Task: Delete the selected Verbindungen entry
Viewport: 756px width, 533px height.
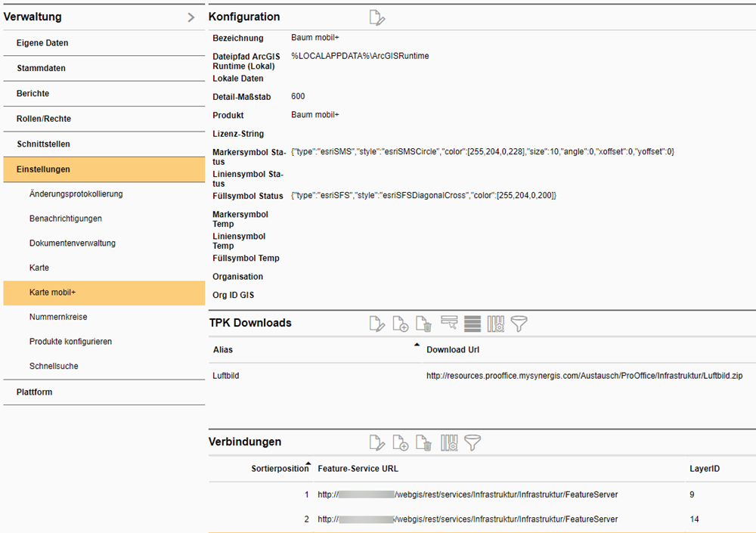Action: pos(424,443)
